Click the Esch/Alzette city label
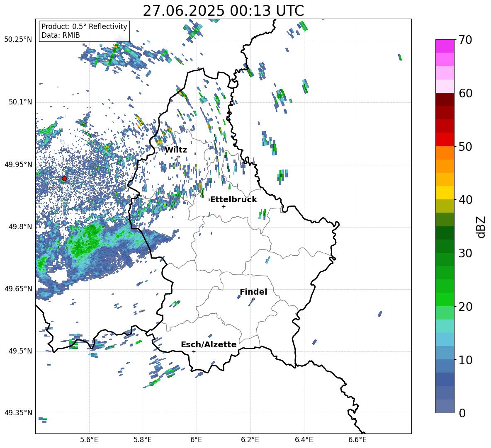Viewport: 491px width, 448px height. click(x=209, y=344)
